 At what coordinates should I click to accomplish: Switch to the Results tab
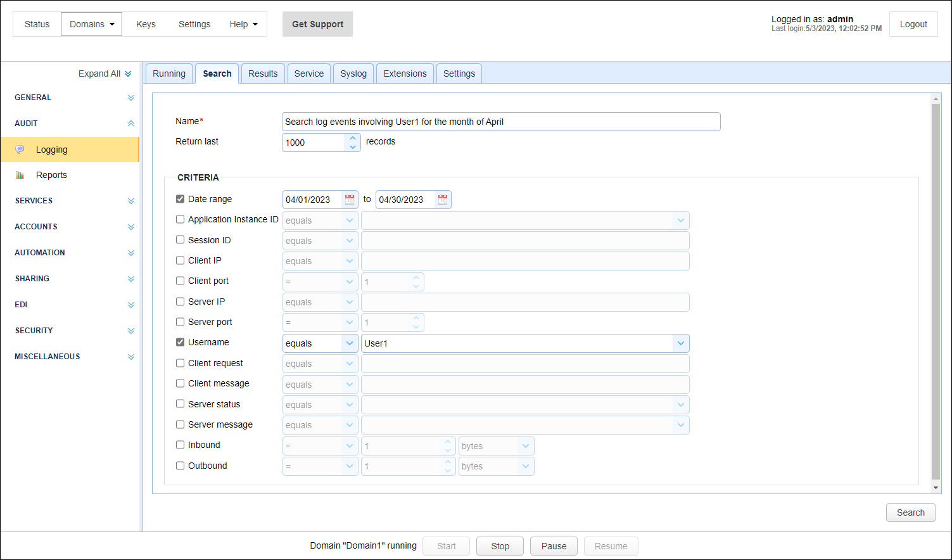tap(263, 73)
